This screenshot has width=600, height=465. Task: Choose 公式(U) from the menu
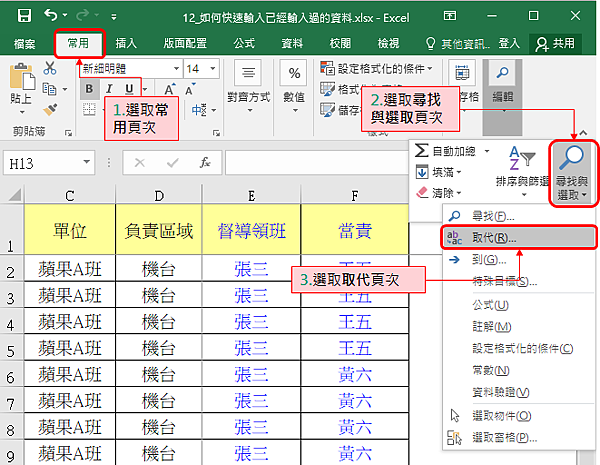pyautogui.click(x=518, y=305)
